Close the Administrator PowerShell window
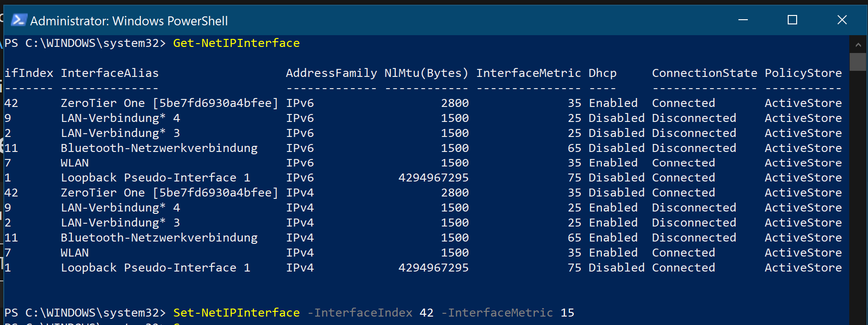 click(x=842, y=20)
